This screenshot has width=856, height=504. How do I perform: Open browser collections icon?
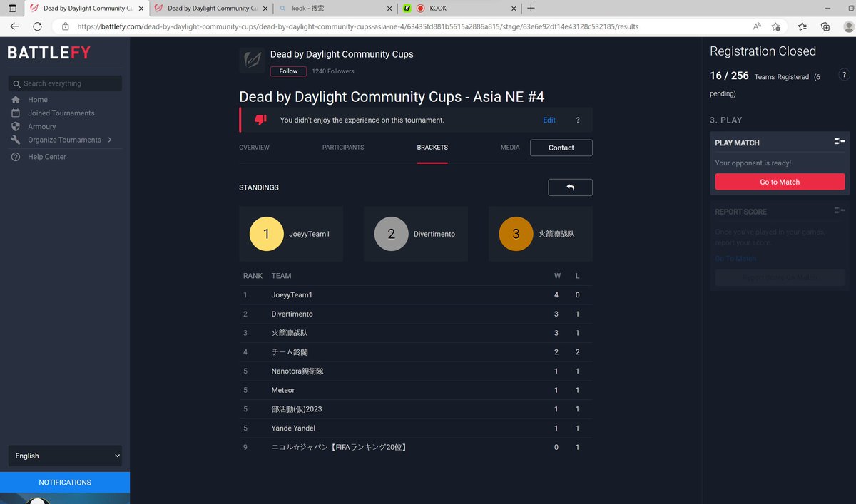[x=825, y=26]
